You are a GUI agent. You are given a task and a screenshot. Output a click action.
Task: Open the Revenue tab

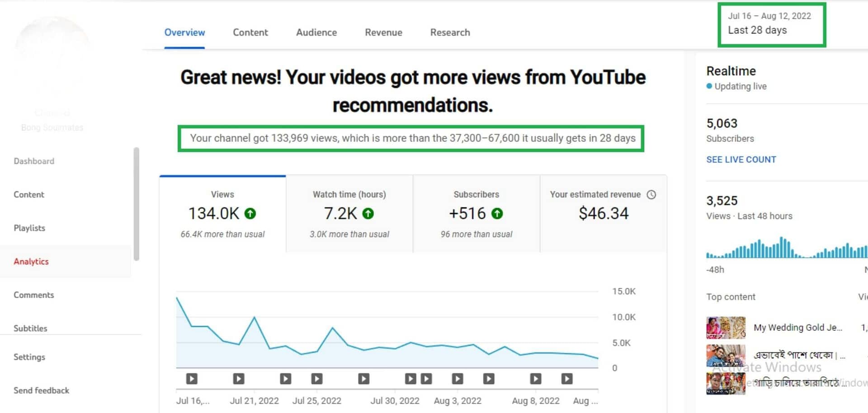383,33
